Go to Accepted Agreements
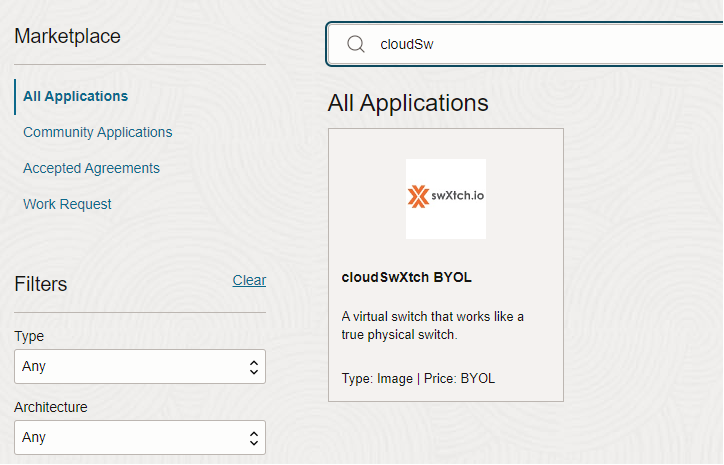The width and height of the screenshot is (724, 465). [91, 168]
